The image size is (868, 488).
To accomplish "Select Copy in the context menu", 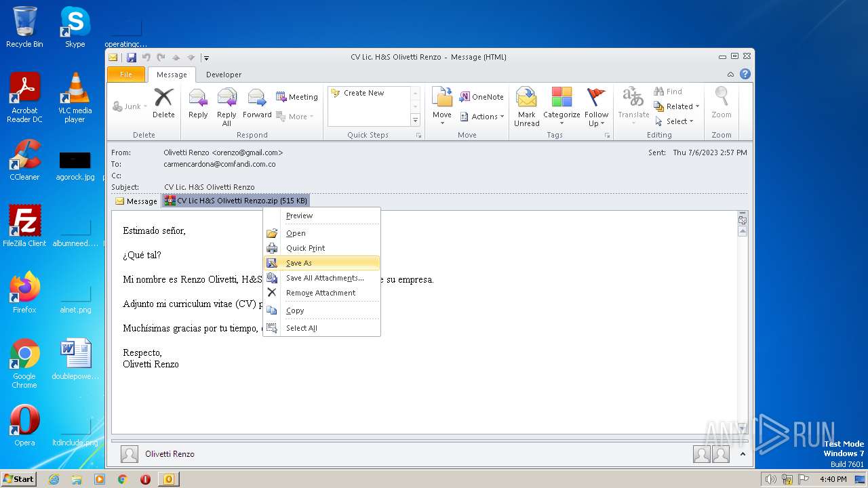I will click(321, 310).
